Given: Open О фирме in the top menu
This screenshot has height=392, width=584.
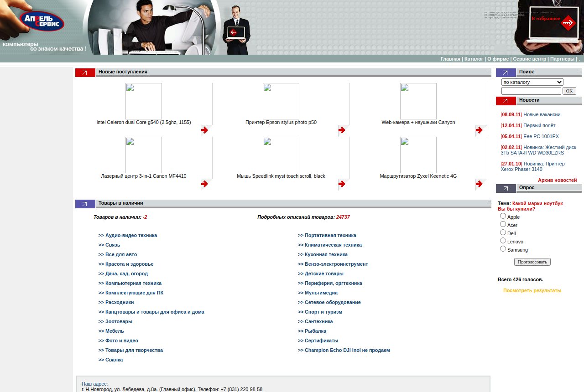Looking at the screenshot, I should pyautogui.click(x=498, y=59).
